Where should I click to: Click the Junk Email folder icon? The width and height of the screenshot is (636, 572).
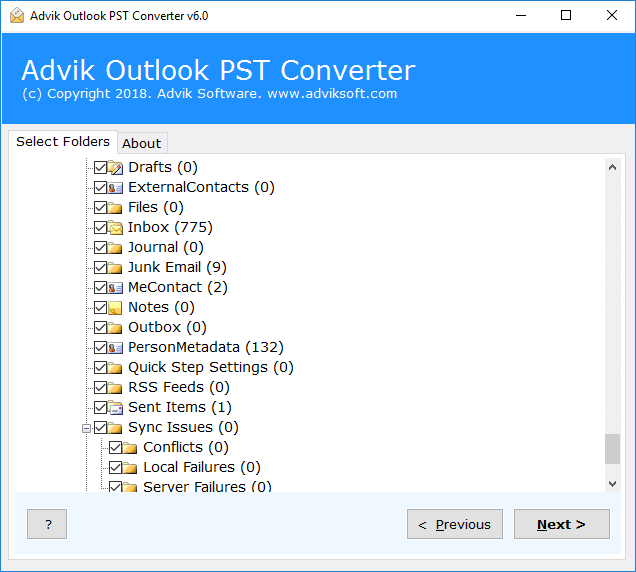click(x=115, y=268)
